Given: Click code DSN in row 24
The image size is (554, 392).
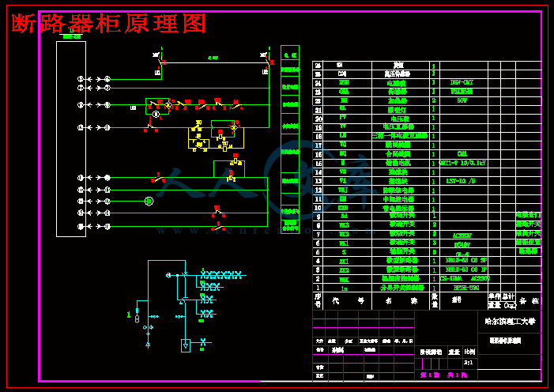Looking at the screenshot, I should 344,82.
